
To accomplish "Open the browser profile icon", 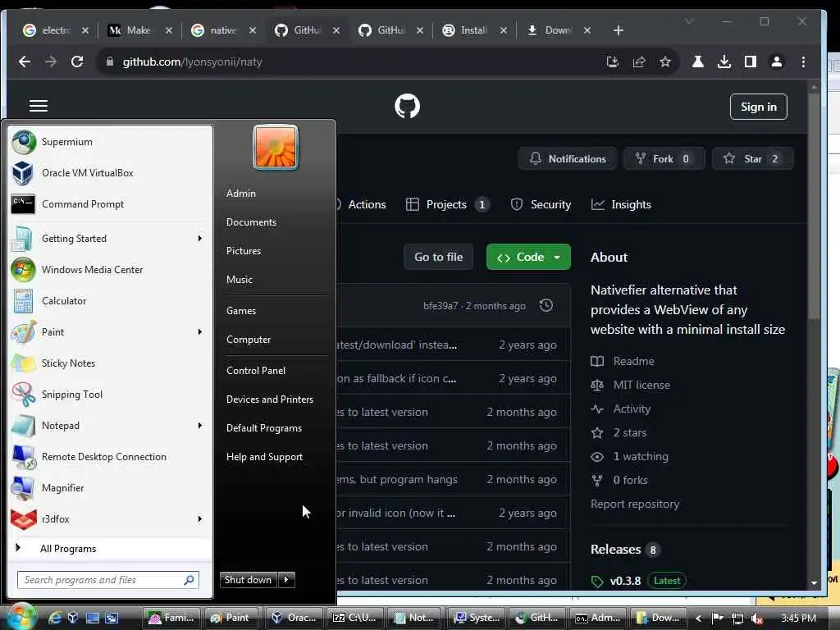I will pos(776,62).
